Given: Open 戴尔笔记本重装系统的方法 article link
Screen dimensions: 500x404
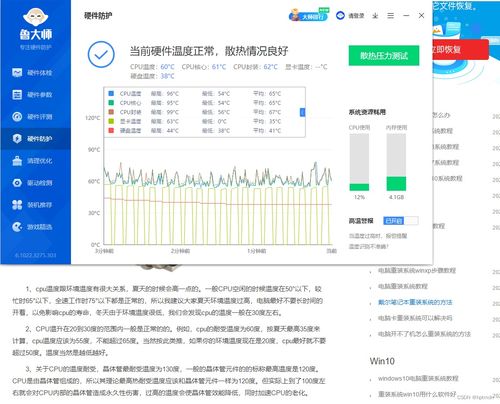Looking at the screenshot, I should (415, 302).
